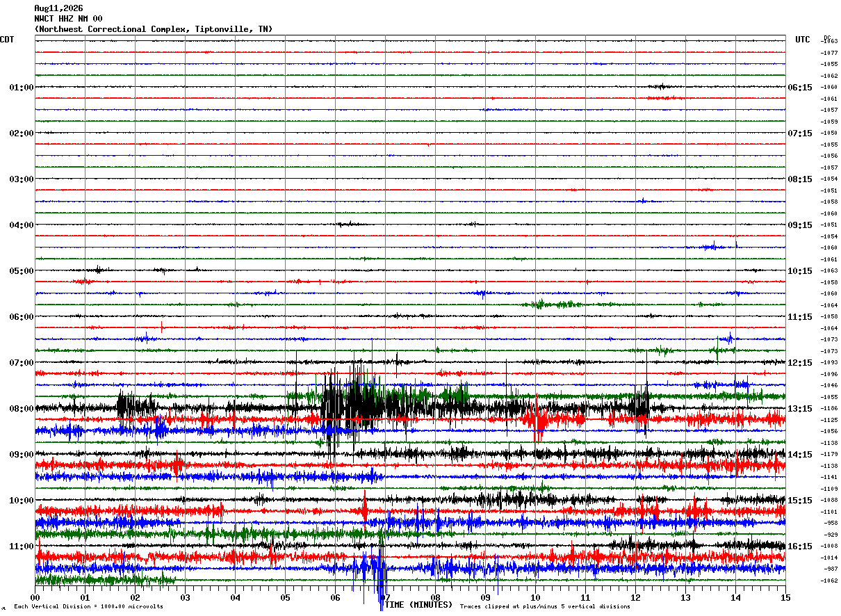Select the DC offset value -1046

pyautogui.click(x=830, y=386)
